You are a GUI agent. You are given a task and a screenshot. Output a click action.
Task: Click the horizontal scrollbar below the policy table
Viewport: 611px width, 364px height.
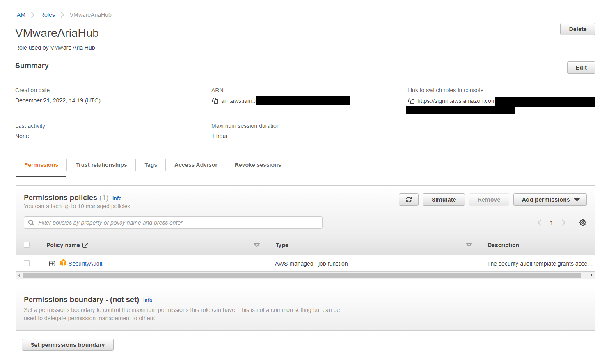306,275
